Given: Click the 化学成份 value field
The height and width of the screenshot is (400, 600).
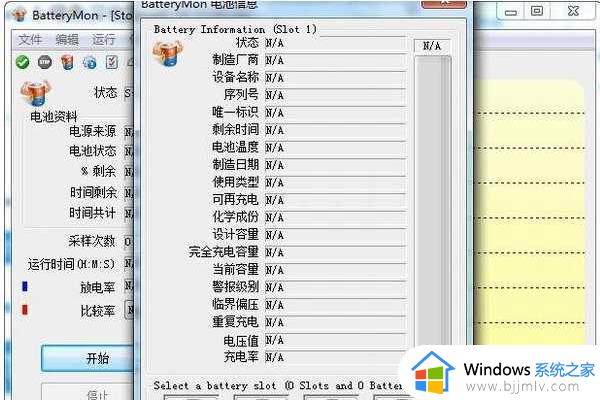Looking at the screenshot, I should click(x=335, y=217).
